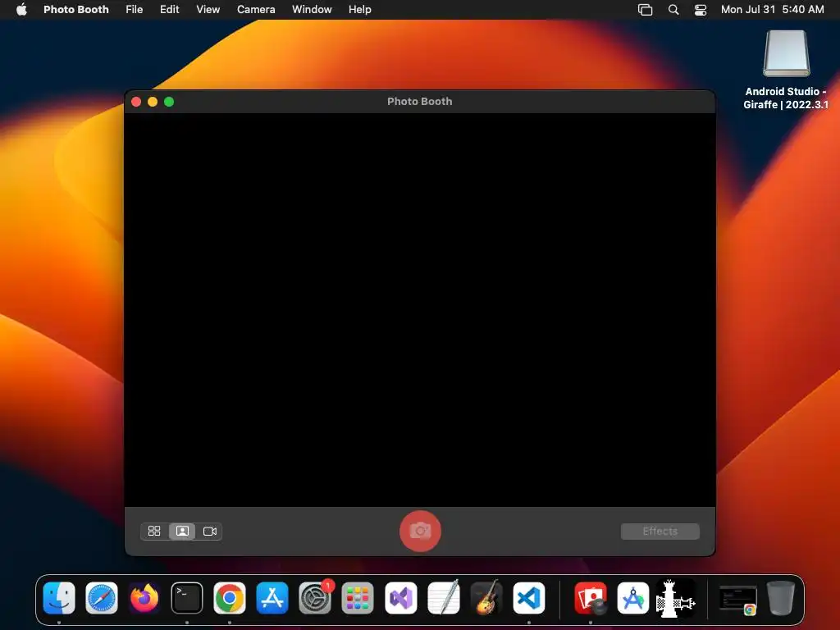Open Terminal from the Dock
Viewport: 840px width, 630px height.
pos(187,597)
